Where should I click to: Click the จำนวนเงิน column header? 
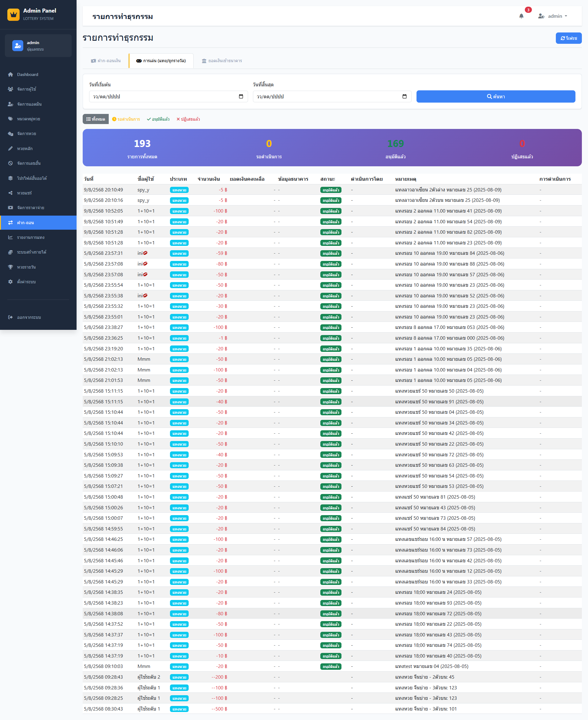tap(209, 179)
